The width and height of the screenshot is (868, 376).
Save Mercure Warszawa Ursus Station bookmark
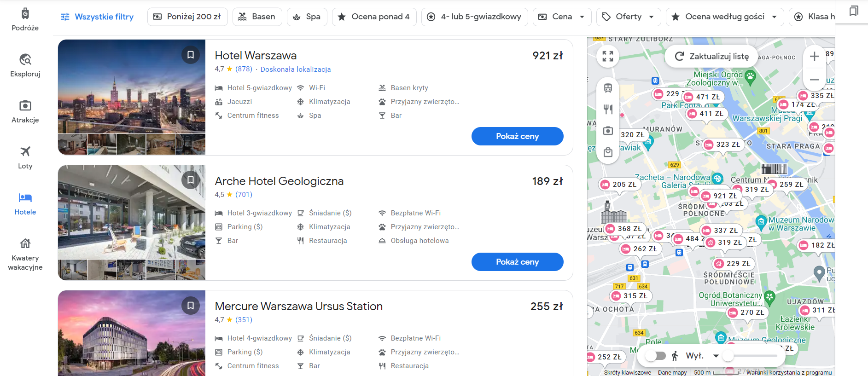[x=191, y=305]
